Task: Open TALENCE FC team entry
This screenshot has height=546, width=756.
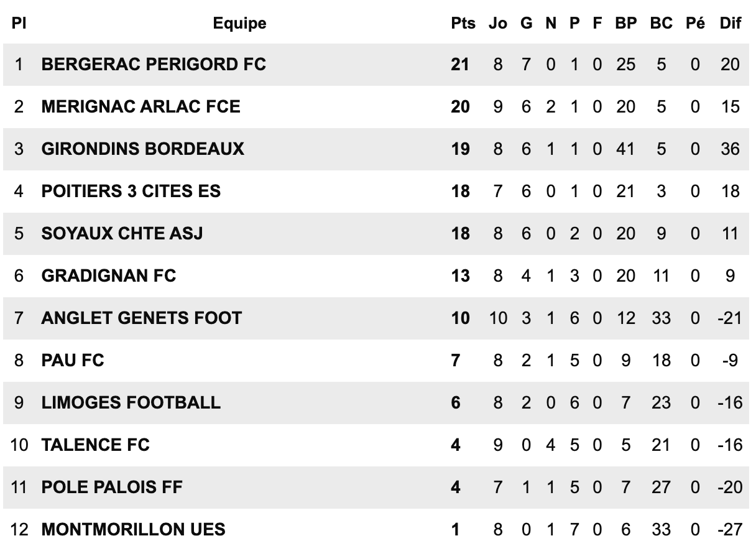Action: pos(96,445)
